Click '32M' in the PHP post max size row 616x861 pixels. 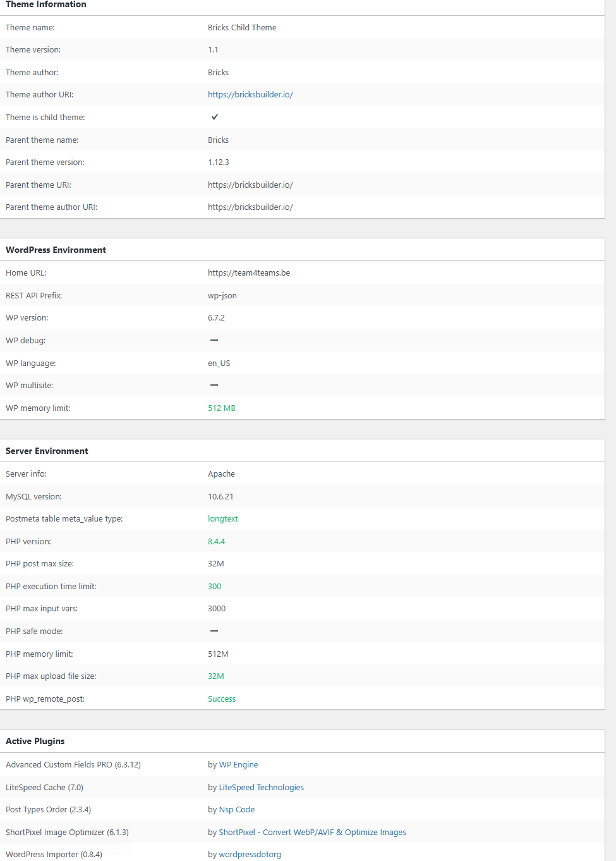click(x=216, y=564)
